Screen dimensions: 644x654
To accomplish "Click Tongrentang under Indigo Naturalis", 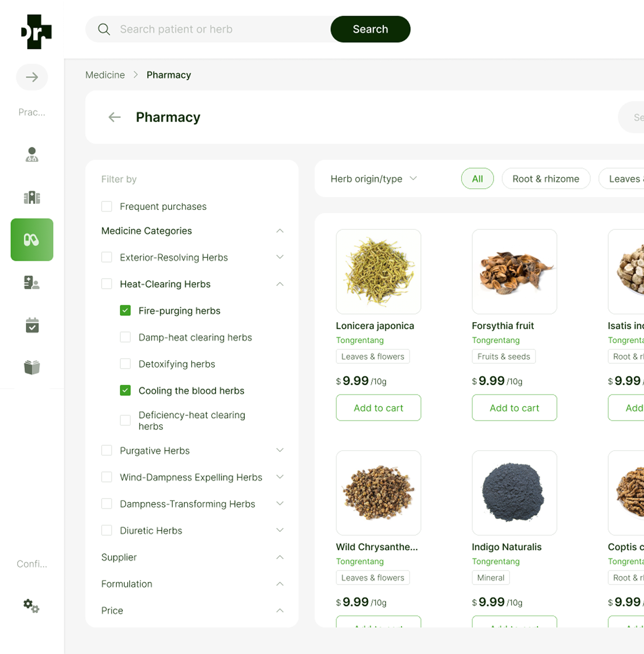I will 496,562.
